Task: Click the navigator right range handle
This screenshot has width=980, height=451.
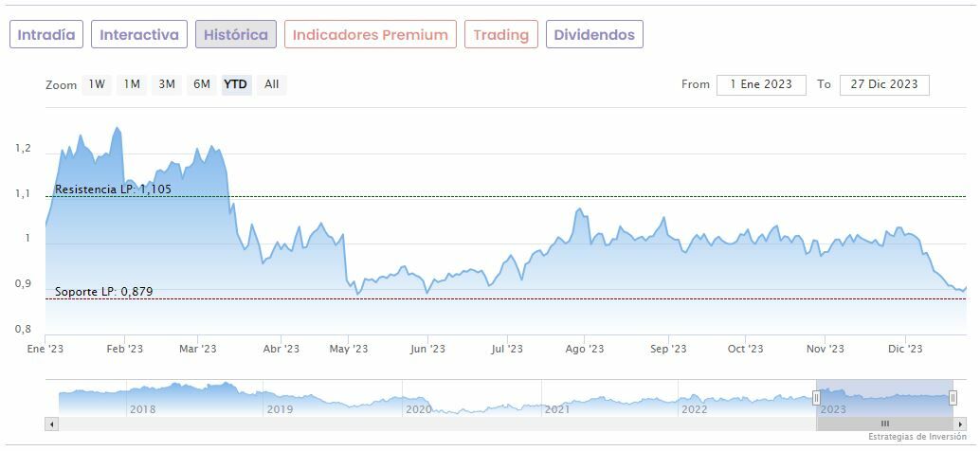Action: click(953, 398)
